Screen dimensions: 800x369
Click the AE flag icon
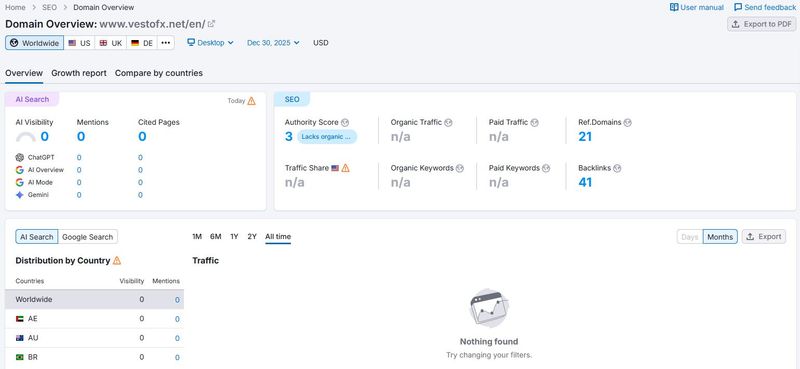(20, 318)
